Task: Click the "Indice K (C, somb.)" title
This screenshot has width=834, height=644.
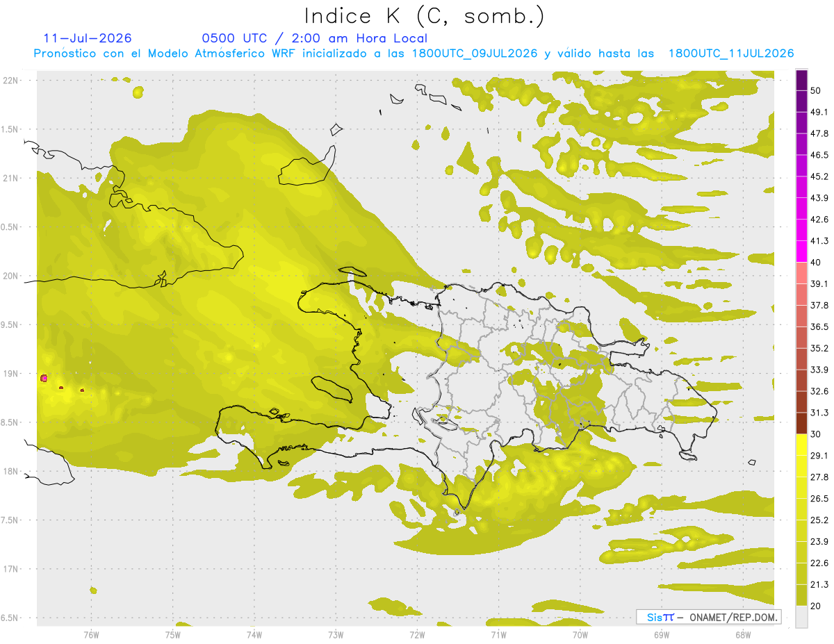Action: (x=424, y=16)
